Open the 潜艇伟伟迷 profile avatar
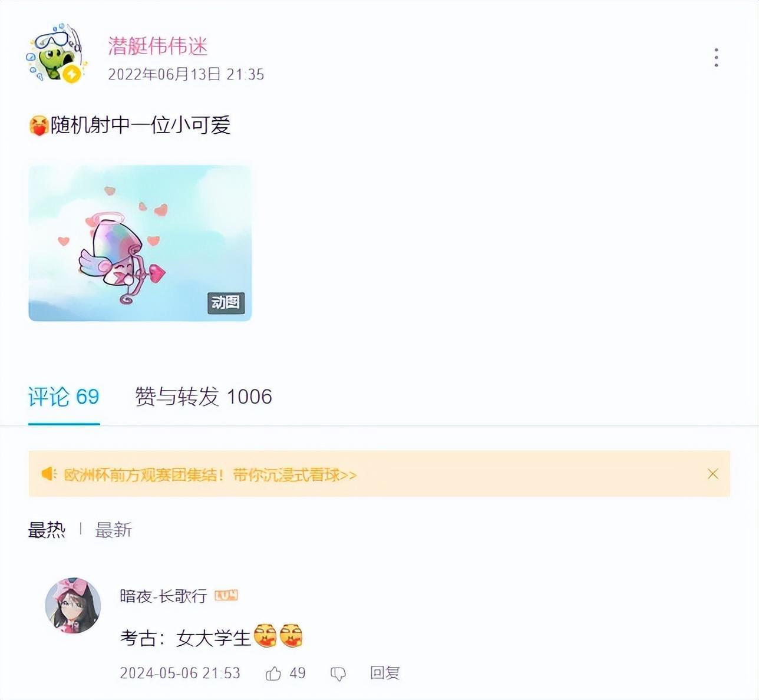Screen dimensions: 759x700 click(56, 53)
